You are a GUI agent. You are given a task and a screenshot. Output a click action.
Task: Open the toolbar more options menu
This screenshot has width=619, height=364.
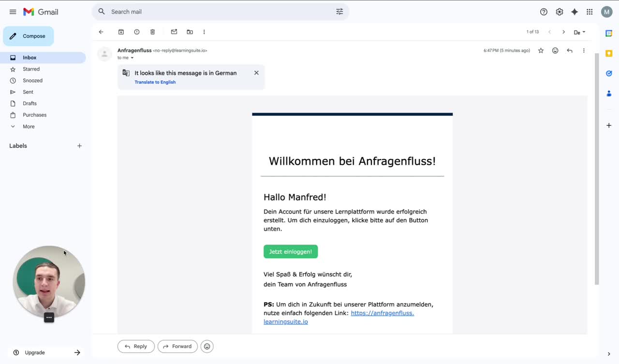[204, 32]
